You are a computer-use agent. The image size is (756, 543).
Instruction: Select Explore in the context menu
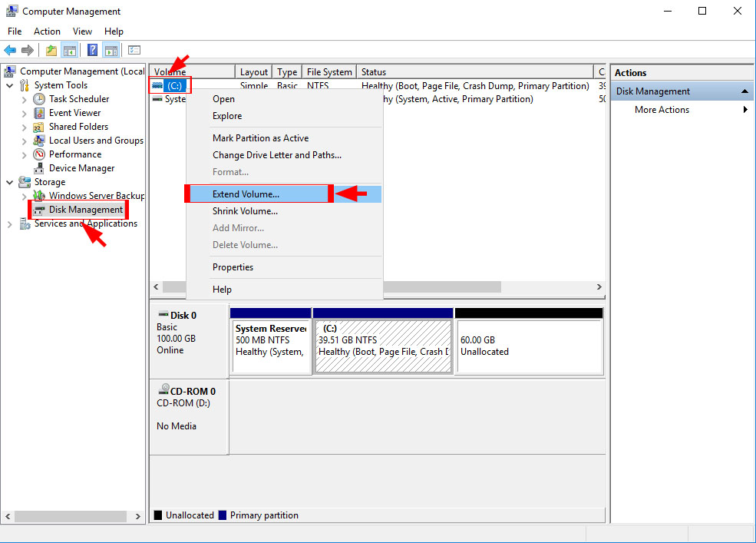click(x=285, y=116)
